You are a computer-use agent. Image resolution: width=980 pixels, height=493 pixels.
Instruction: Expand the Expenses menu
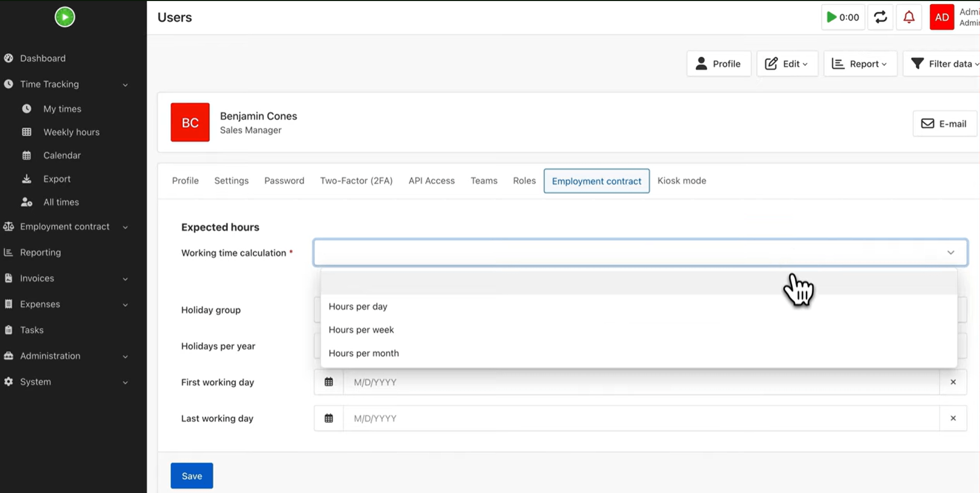(x=125, y=305)
